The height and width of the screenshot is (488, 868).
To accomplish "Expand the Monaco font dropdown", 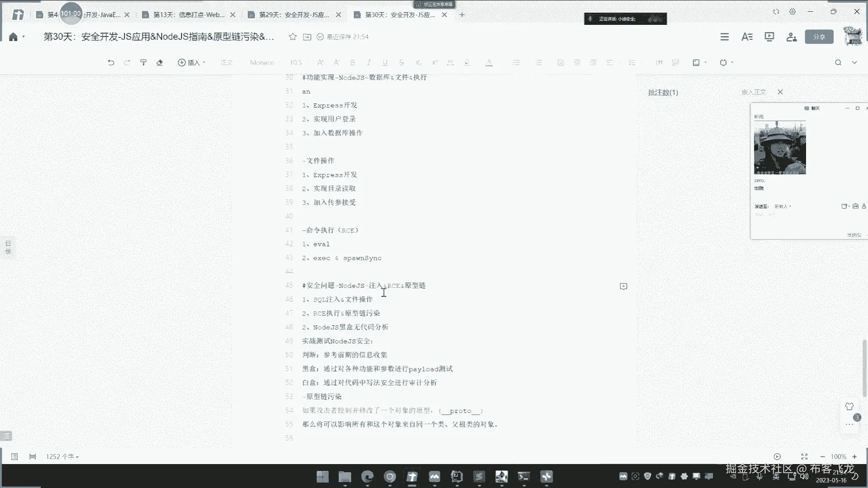I will [264, 62].
